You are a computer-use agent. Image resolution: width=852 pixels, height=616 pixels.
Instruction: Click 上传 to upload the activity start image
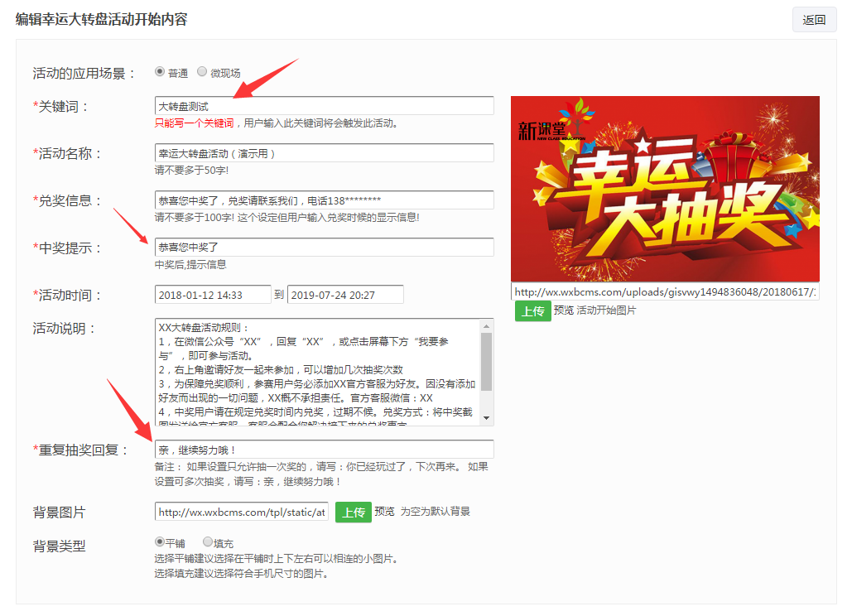(x=533, y=312)
